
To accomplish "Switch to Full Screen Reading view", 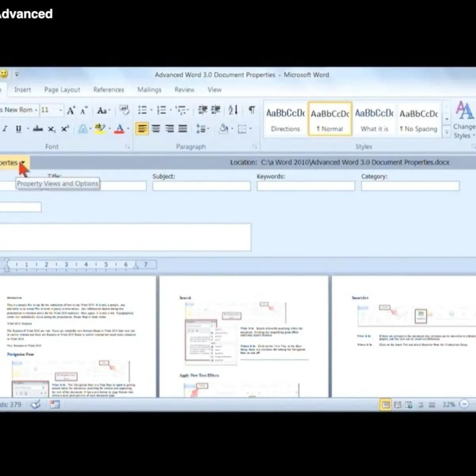I will coord(397,405).
